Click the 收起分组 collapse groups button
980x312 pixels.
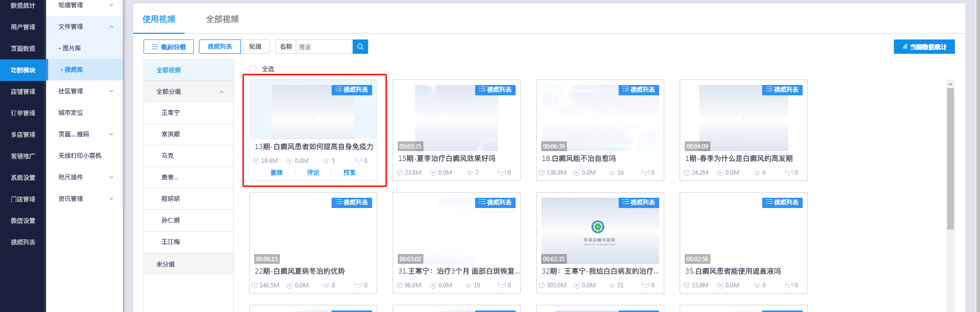pos(169,47)
